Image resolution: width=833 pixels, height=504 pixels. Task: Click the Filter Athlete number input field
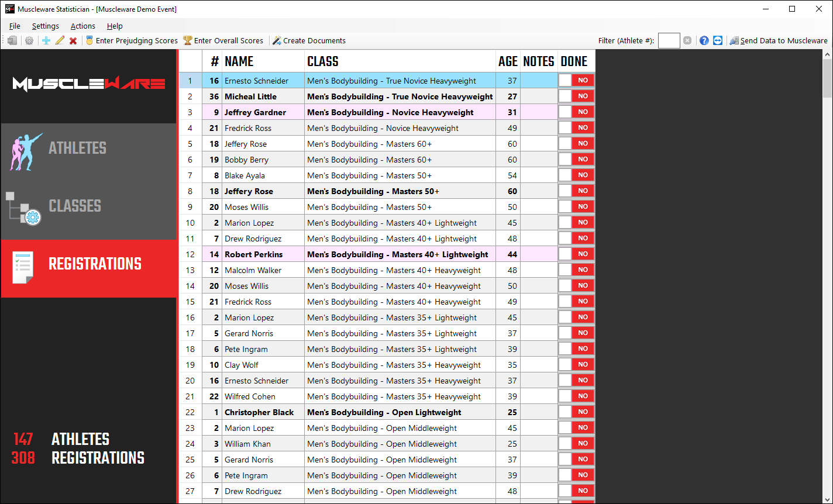click(669, 41)
